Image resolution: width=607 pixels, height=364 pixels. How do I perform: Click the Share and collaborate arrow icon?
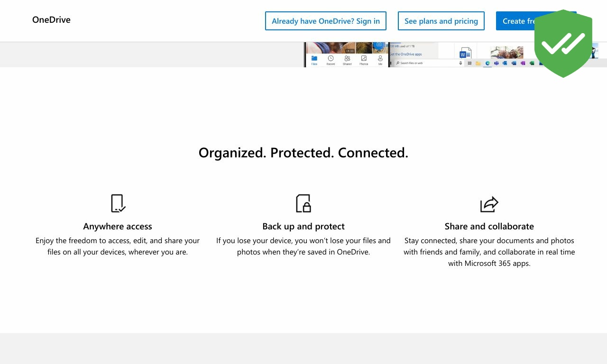[489, 204]
